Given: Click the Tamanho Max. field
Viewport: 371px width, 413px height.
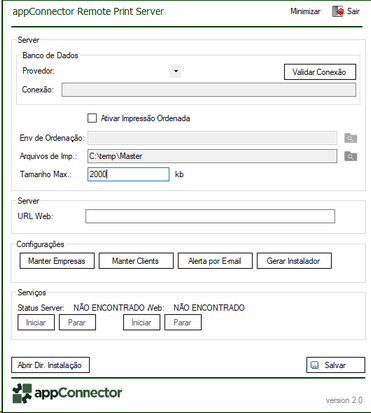Looking at the screenshot, I should coord(128,174).
